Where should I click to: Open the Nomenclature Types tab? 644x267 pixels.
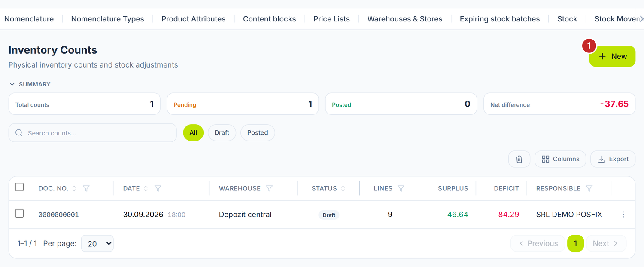[x=108, y=19]
